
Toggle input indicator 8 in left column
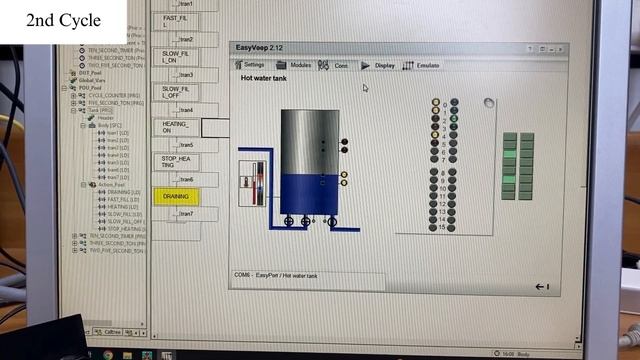pos(434,172)
